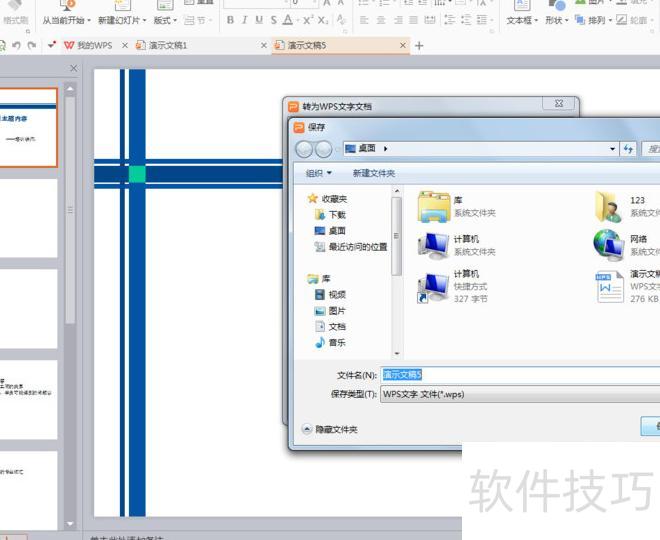Select 文档 in the navigation tree

tap(330, 327)
